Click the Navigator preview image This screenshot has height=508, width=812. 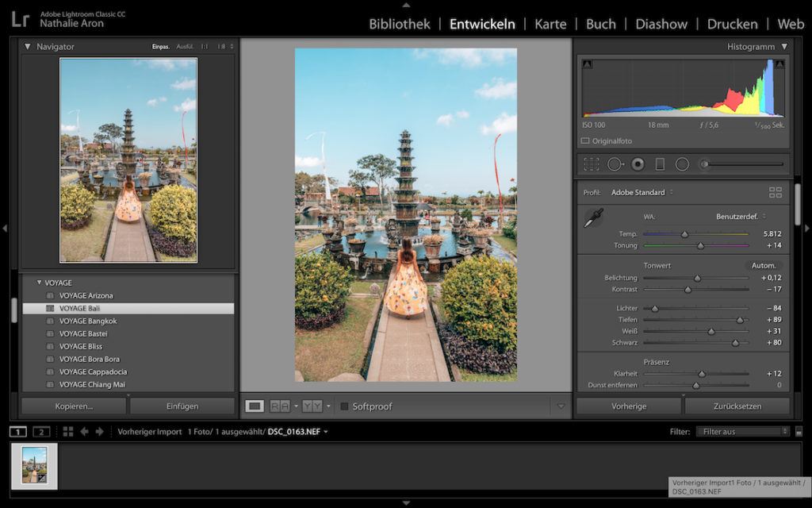coord(128,160)
